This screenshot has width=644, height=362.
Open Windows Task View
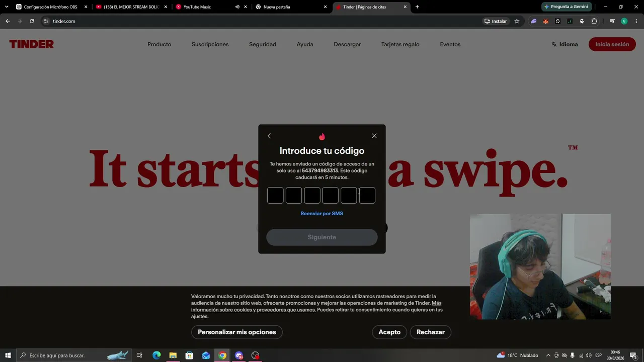click(139, 355)
